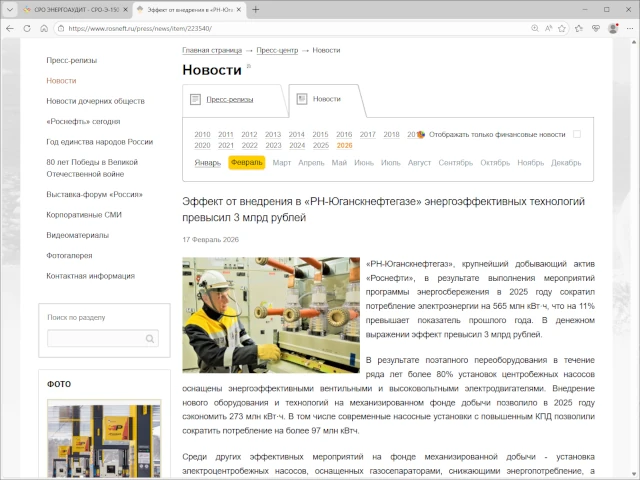Close the Эффект от внедрения tab

(x=239, y=9)
